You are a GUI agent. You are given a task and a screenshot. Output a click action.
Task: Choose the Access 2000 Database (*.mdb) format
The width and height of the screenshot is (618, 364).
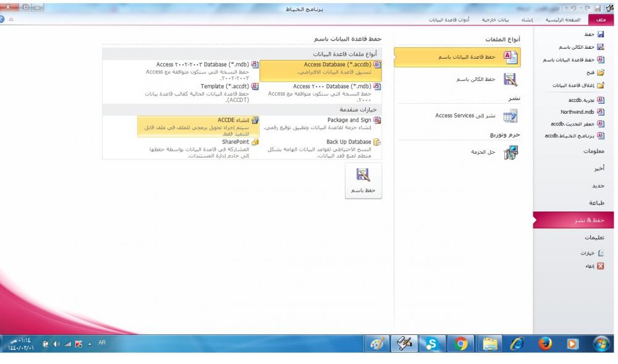pos(321,93)
